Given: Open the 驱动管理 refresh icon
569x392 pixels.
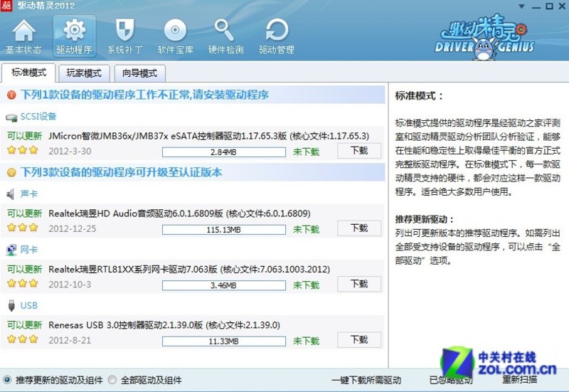Looking at the screenshot, I should coord(277,36).
